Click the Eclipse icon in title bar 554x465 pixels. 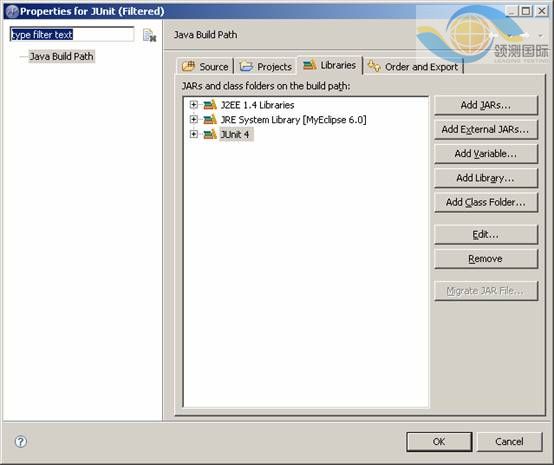click(12, 11)
